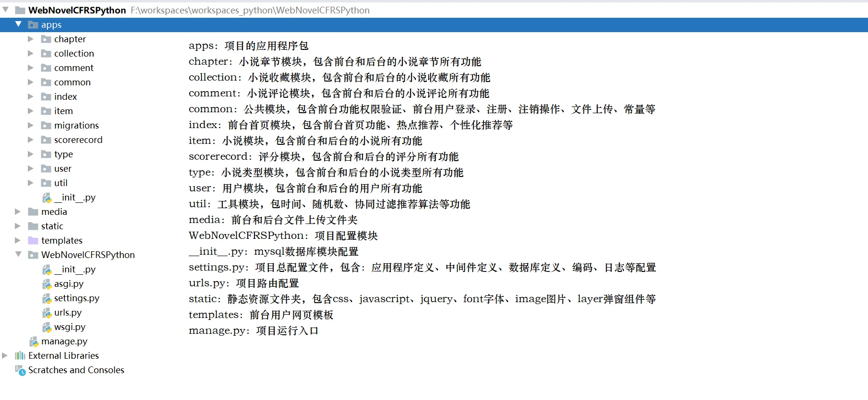This screenshot has width=868, height=400.
Task: Click the user package folder icon
Action: tap(46, 168)
